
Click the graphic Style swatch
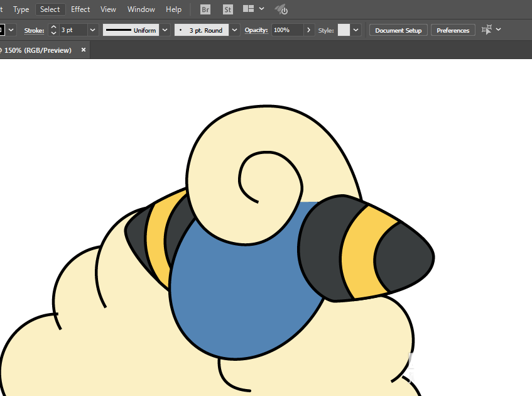[x=344, y=30]
